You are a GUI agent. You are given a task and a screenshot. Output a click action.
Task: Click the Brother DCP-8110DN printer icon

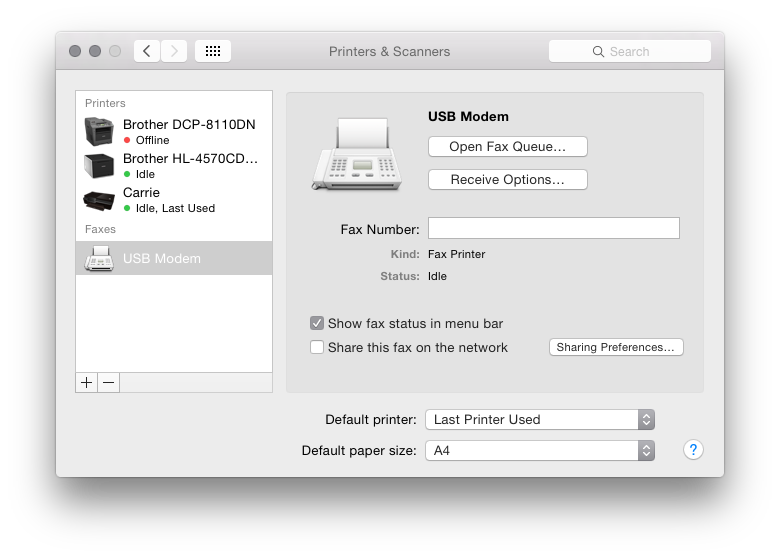tap(98, 131)
